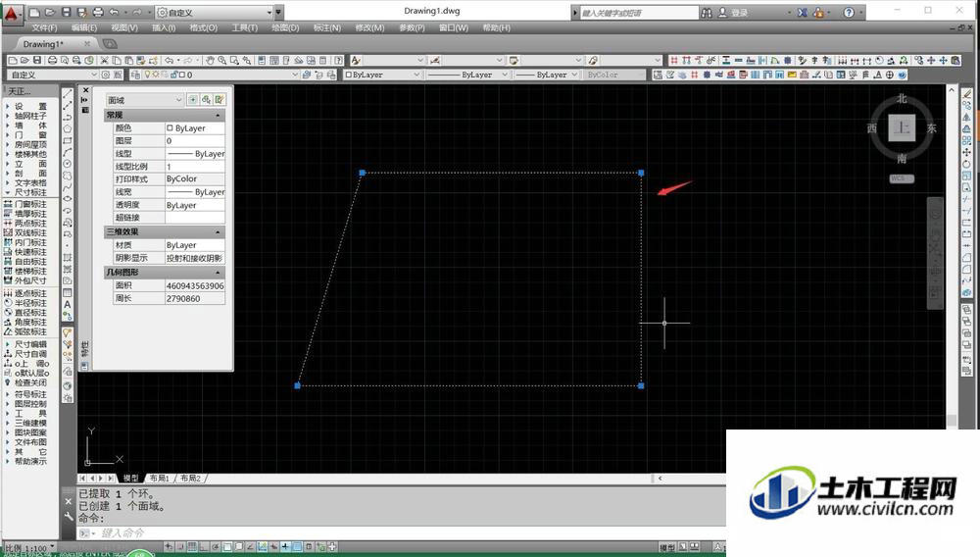Click the Exchange X icon in title bar
The height and width of the screenshot is (557, 980).
point(803,13)
